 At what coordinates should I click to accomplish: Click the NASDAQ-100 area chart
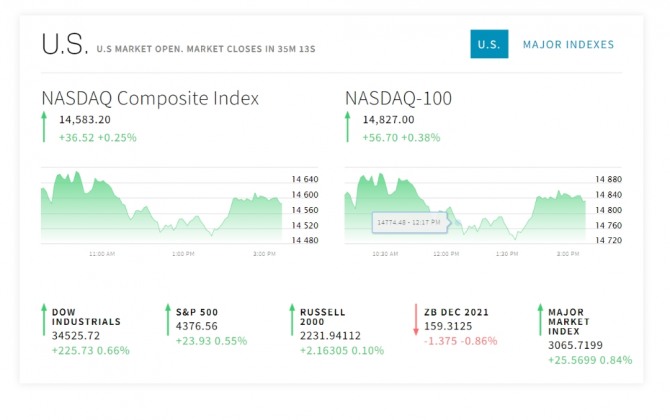(x=464, y=205)
